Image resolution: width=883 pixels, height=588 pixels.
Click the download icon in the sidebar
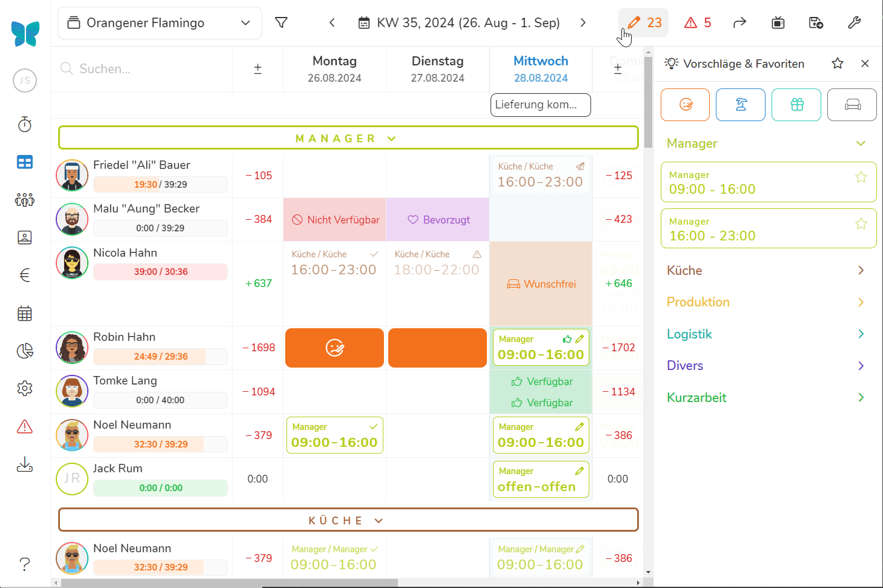click(25, 464)
